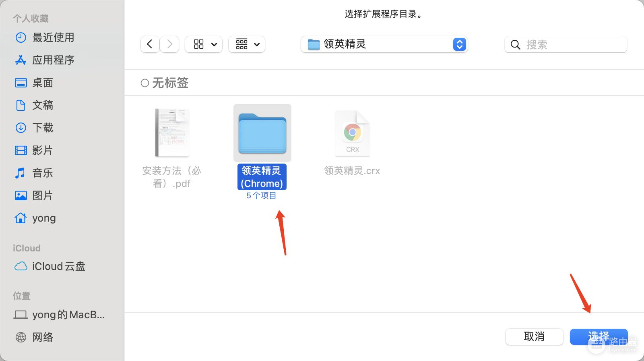Go to 应用程序 in sidebar

tap(53, 60)
